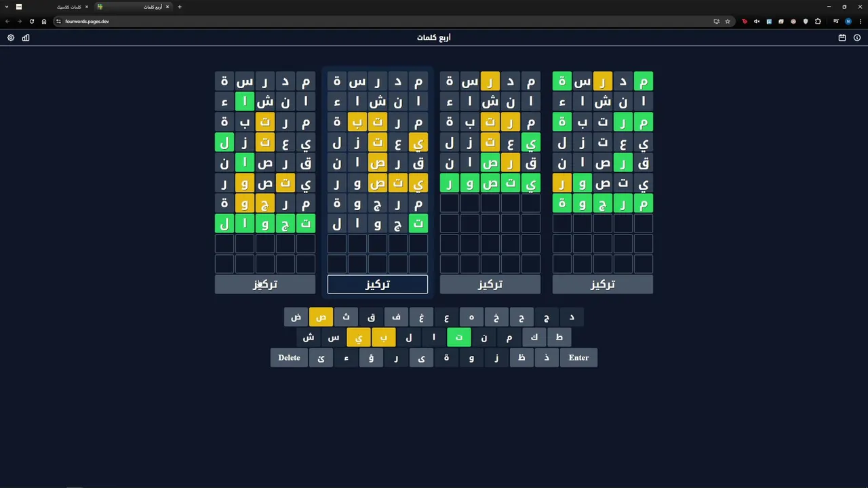Tap the ه key

tap(472, 317)
